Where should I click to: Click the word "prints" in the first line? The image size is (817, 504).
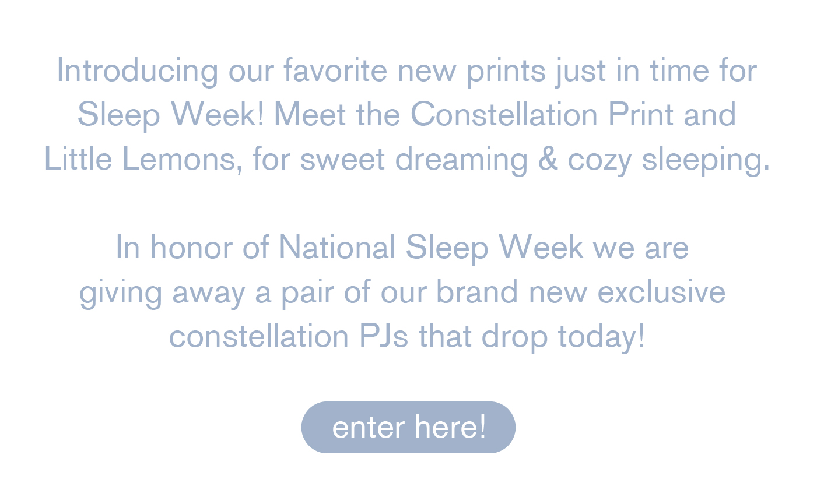tap(506, 72)
